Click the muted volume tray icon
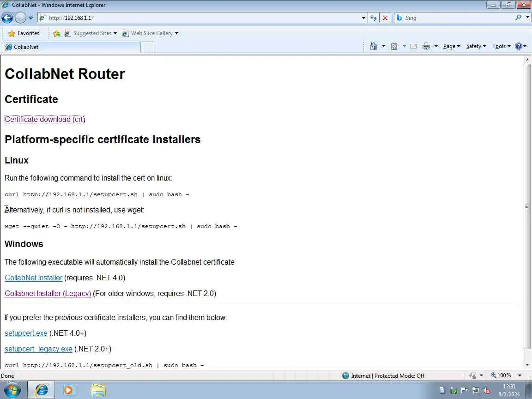The width and height of the screenshot is (532, 399). click(x=487, y=391)
